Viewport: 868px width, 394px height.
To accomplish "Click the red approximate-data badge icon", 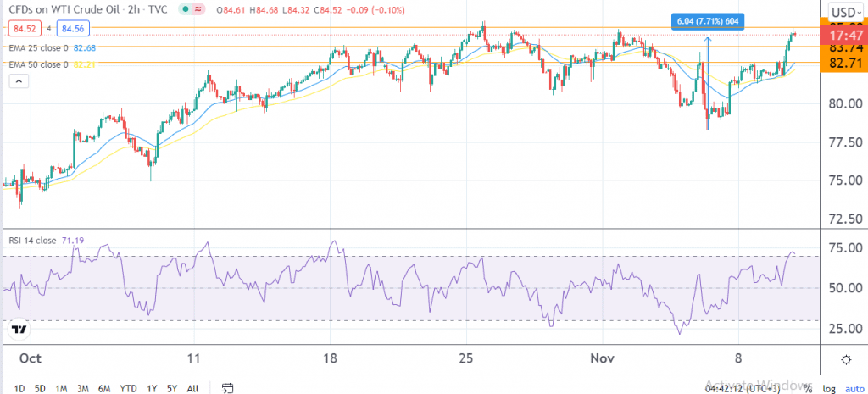I will (198, 10).
